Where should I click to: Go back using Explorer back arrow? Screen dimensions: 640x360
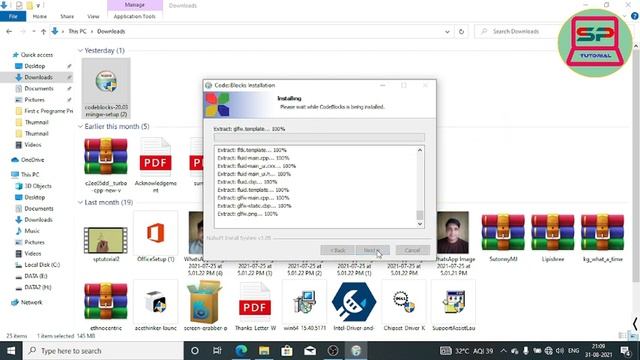pos(9,31)
